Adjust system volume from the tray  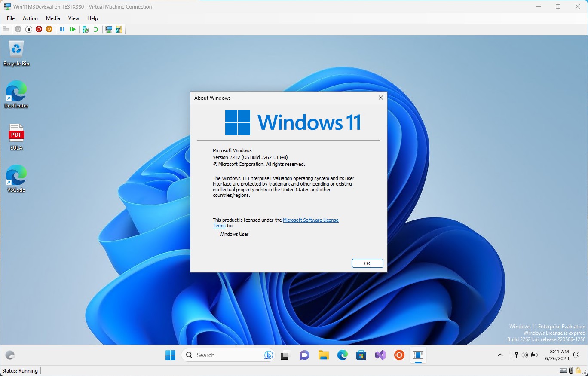[x=524, y=355]
